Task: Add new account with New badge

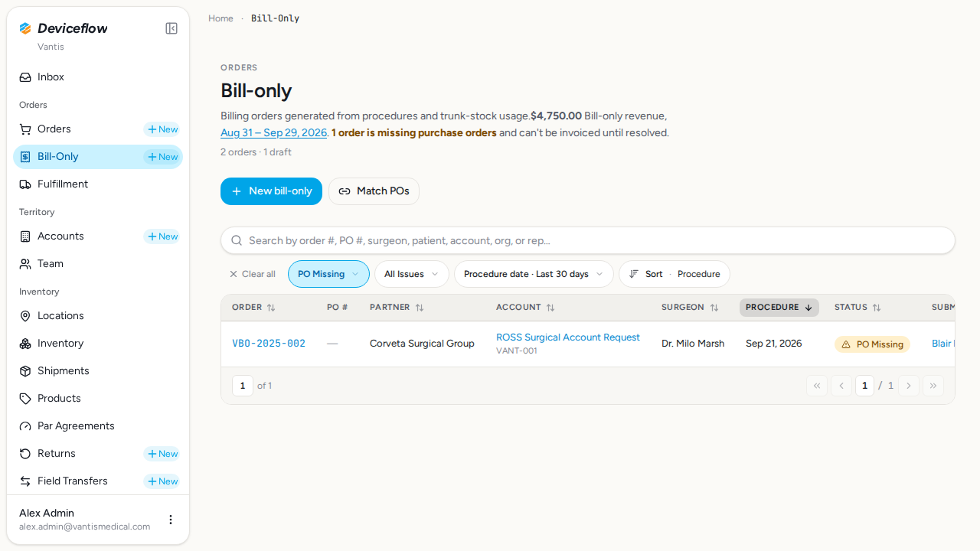Action: (x=162, y=236)
